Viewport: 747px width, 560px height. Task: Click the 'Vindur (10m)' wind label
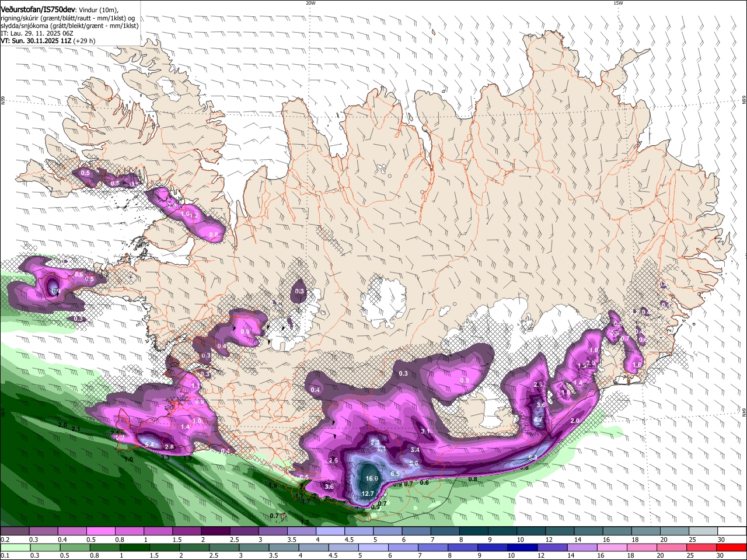pos(99,10)
